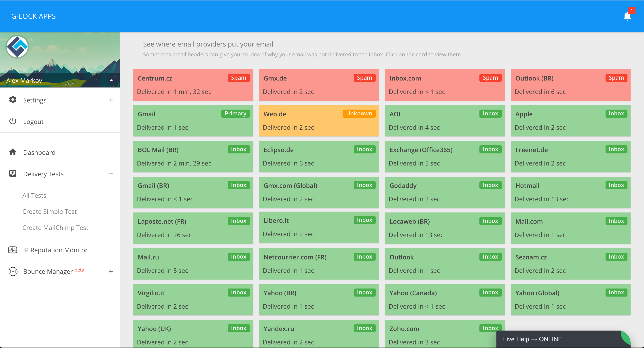
Task: Collapse the Delivery Tests submenu
Action: [111, 174]
